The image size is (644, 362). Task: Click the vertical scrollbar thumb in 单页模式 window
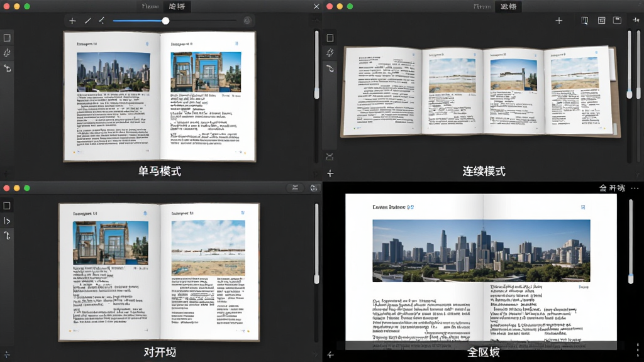(317, 93)
